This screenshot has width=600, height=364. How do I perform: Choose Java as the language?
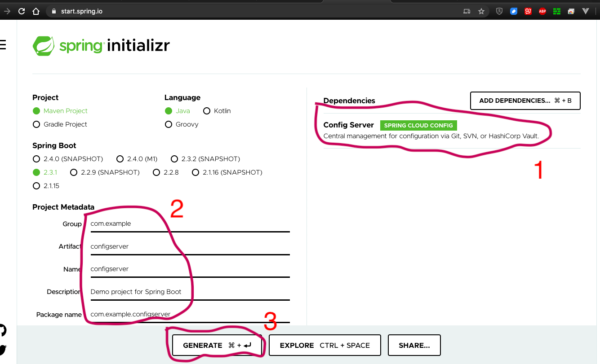(x=178, y=111)
